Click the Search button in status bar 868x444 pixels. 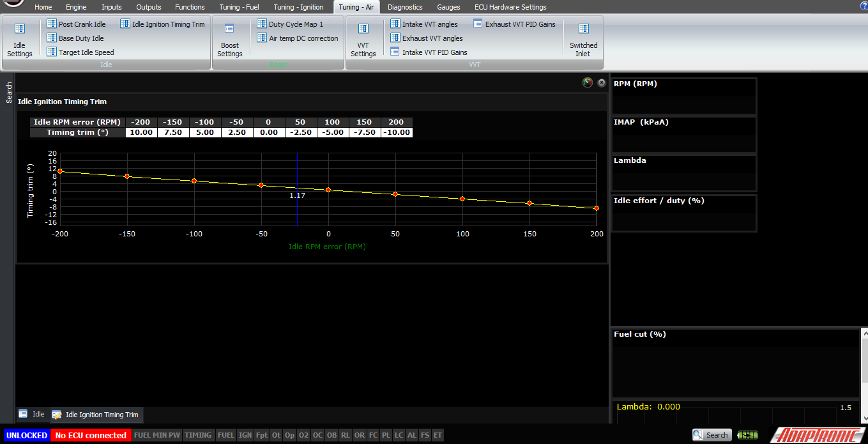pos(712,435)
